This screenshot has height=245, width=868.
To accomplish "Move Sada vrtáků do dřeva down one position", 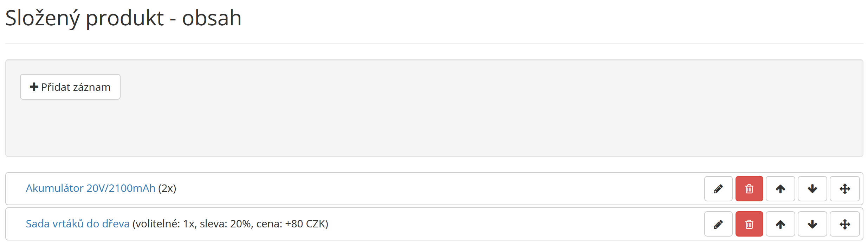I will click(x=812, y=224).
